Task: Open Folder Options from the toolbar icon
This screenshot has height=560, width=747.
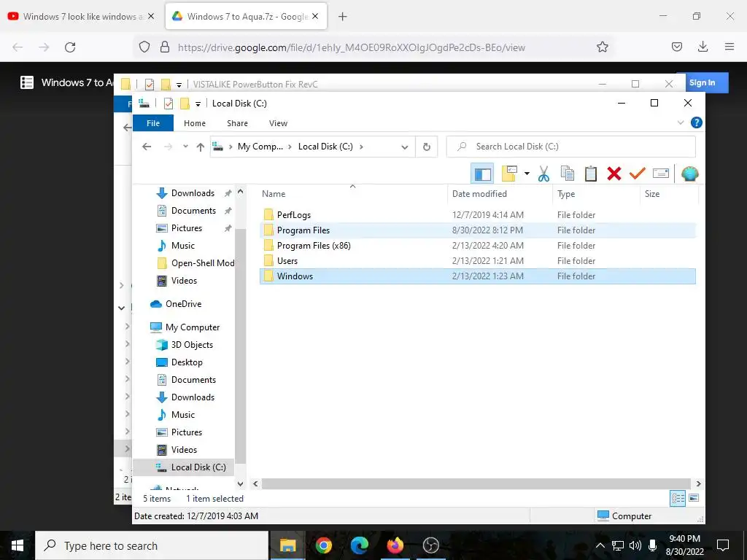Action: point(509,174)
